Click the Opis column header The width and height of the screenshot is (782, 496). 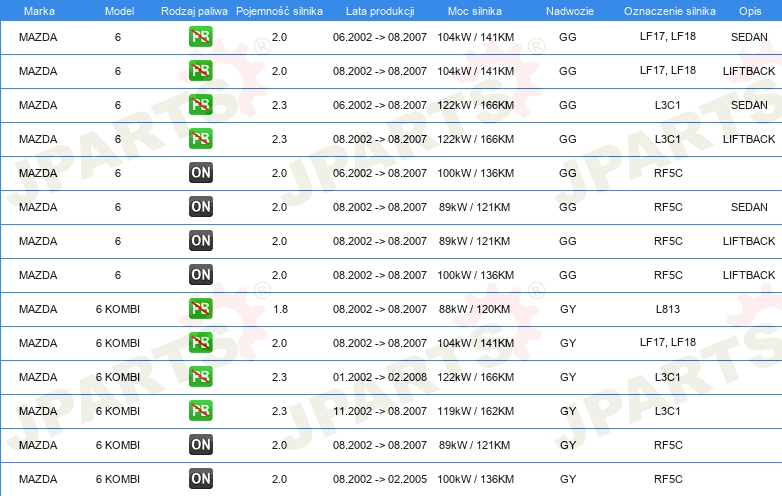click(x=750, y=11)
